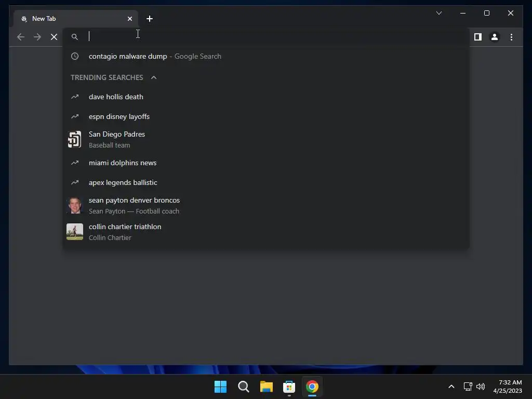
Task: Select the contagio malware dump history suggestion
Action: click(x=267, y=56)
